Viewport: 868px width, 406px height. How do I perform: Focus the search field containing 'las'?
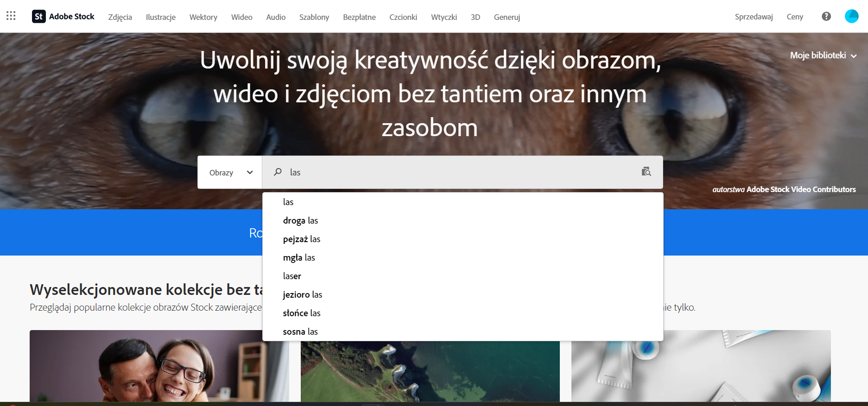(463, 172)
